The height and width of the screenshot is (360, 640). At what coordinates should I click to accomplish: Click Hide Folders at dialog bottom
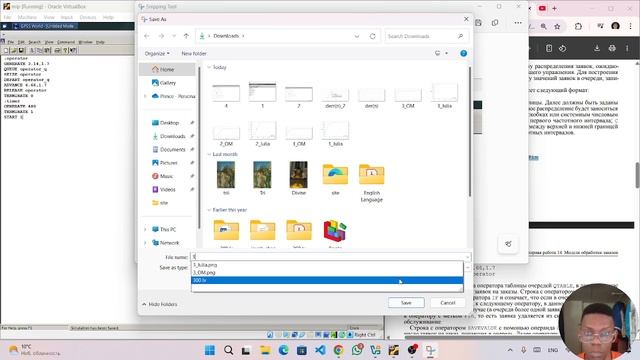[x=160, y=304]
